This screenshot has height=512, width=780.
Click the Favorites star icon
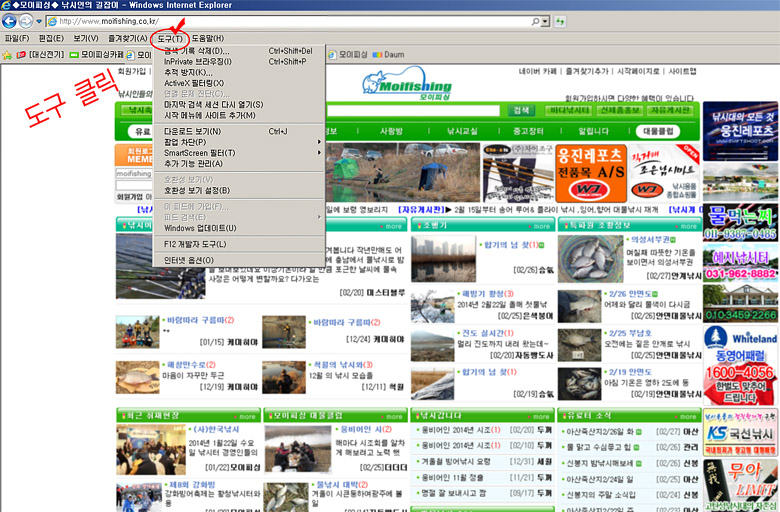[7, 55]
